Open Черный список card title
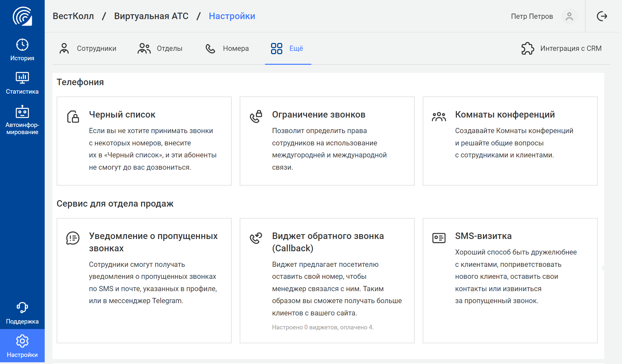The height and width of the screenshot is (364, 622). [122, 114]
